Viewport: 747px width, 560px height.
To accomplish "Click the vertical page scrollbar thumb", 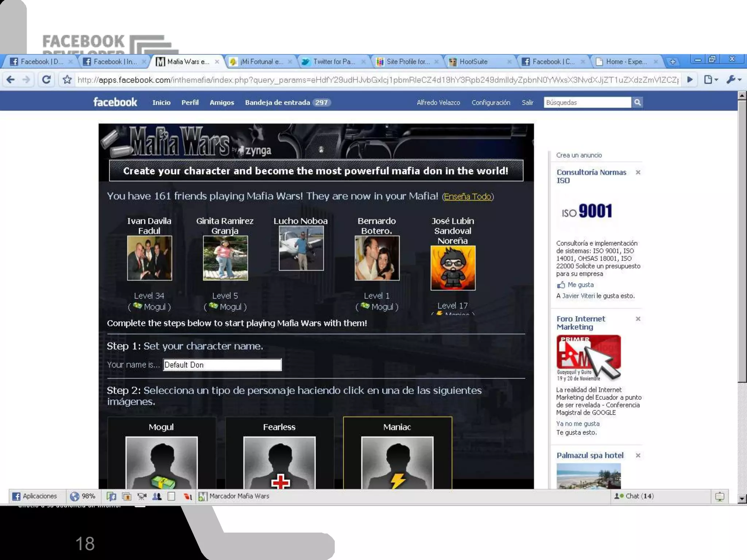I will coord(742,241).
